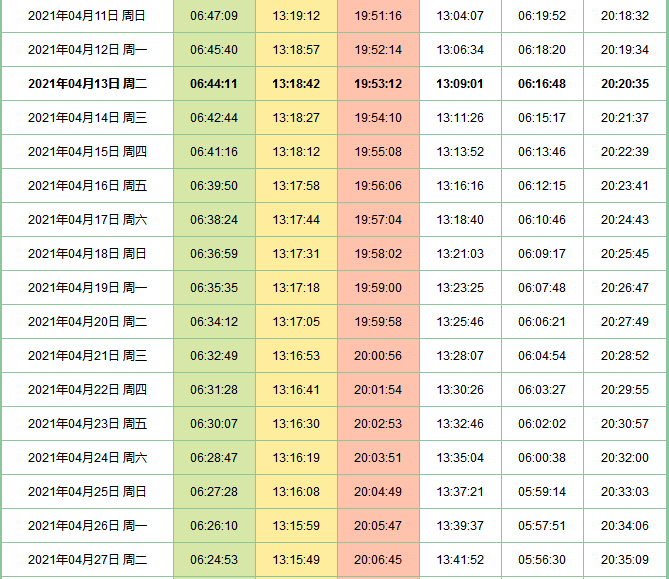Click the date 2021年04月16日 周五

(x=87, y=186)
